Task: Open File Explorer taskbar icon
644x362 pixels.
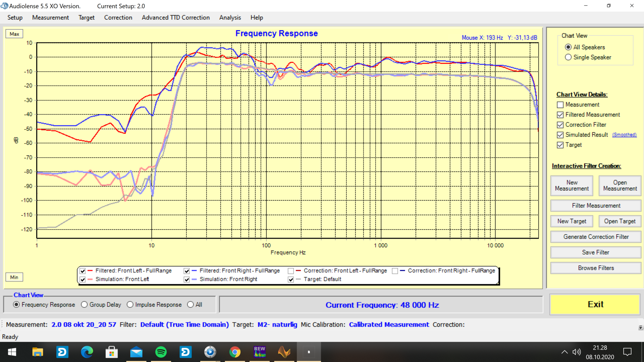Action: pyautogui.click(x=38, y=352)
